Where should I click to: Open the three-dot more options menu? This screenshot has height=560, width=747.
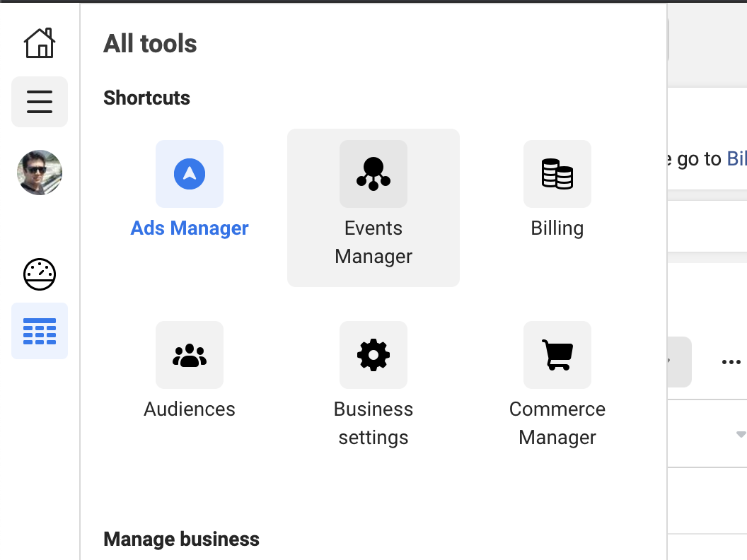point(731,362)
